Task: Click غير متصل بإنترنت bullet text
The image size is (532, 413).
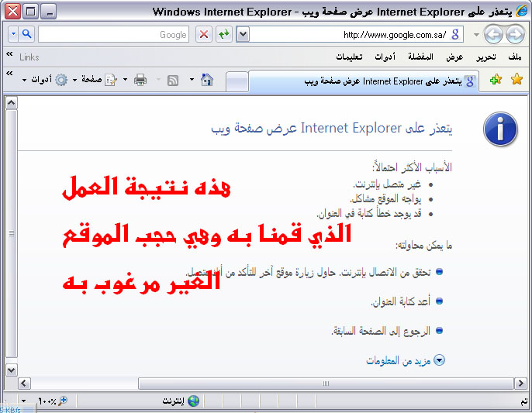Action: [387, 184]
